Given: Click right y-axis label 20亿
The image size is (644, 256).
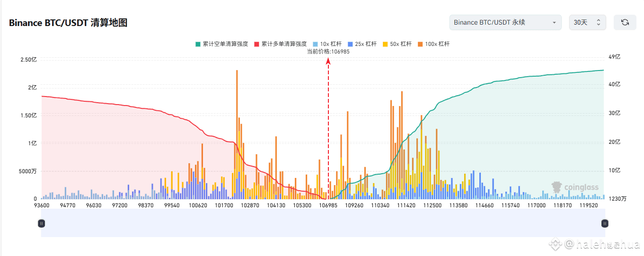Looking at the screenshot, I should click(x=614, y=142).
